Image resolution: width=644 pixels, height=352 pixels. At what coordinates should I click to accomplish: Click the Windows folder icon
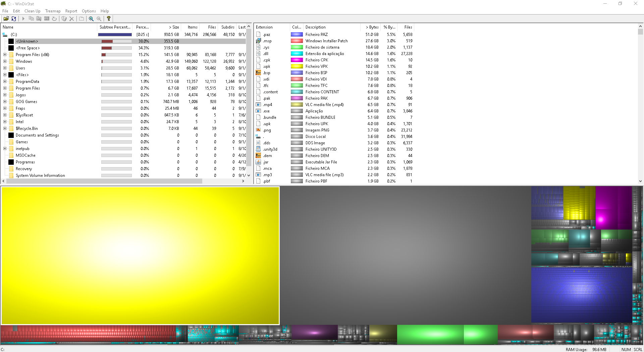point(11,61)
